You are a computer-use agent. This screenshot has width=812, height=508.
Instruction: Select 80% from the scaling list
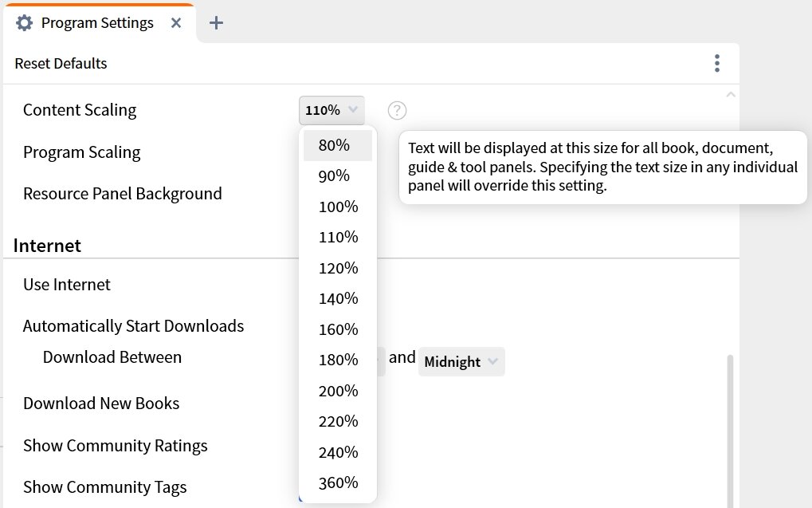point(338,145)
